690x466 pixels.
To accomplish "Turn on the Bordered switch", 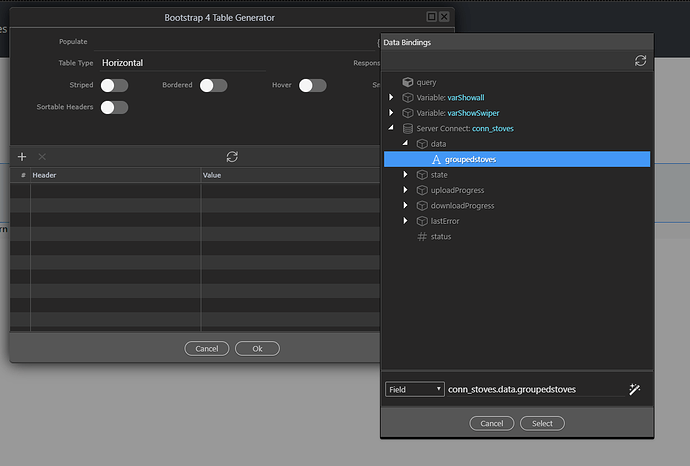I will 213,86.
